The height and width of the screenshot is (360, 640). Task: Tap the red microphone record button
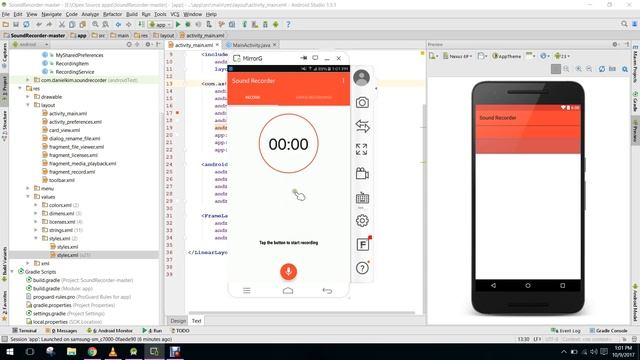tap(288, 271)
